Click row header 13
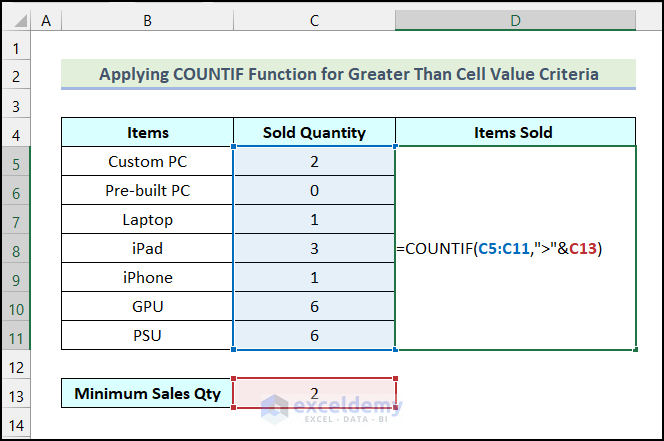 (17, 394)
